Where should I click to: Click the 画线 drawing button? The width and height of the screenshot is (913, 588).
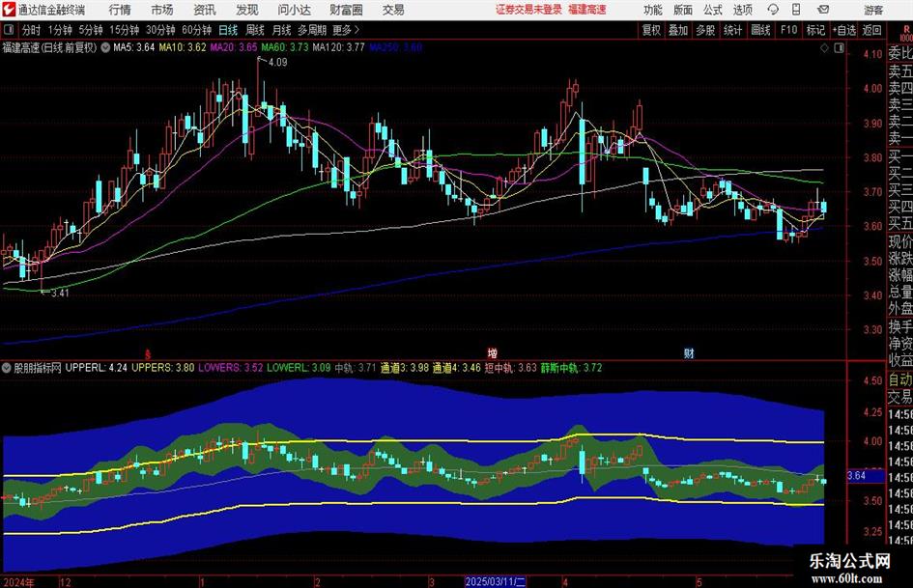pyautogui.click(x=760, y=30)
